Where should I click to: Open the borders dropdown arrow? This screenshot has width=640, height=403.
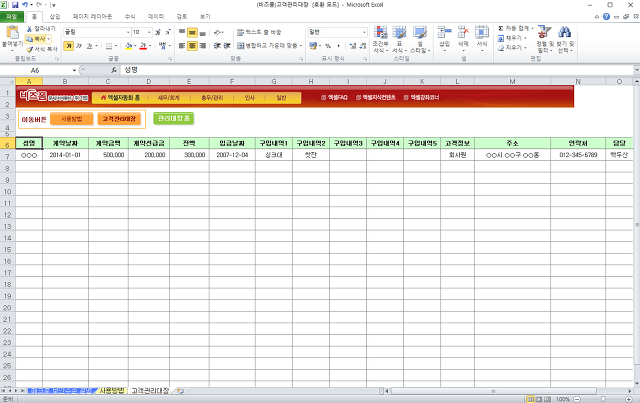(x=116, y=46)
